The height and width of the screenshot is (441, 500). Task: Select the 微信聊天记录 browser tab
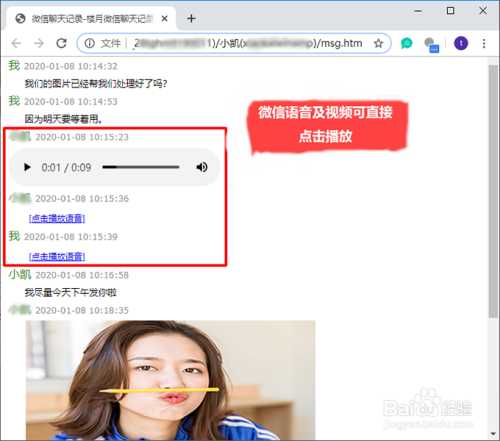[x=91, y=19]
